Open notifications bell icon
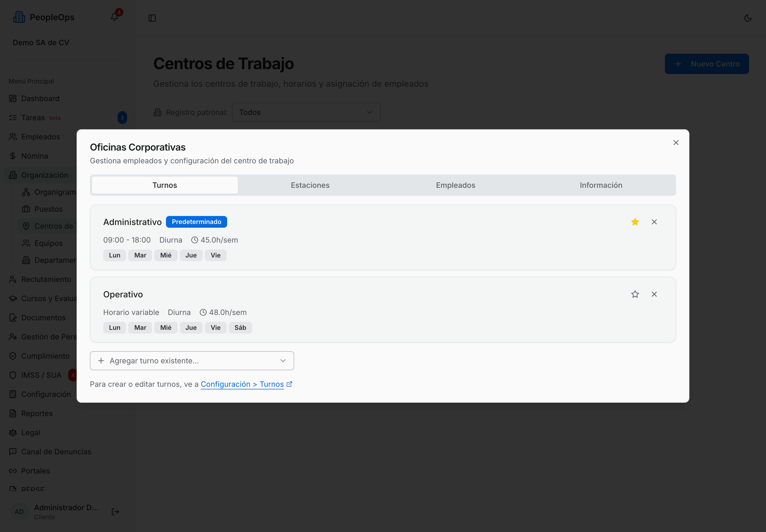The image size is (766, 532). pos(114,17)
